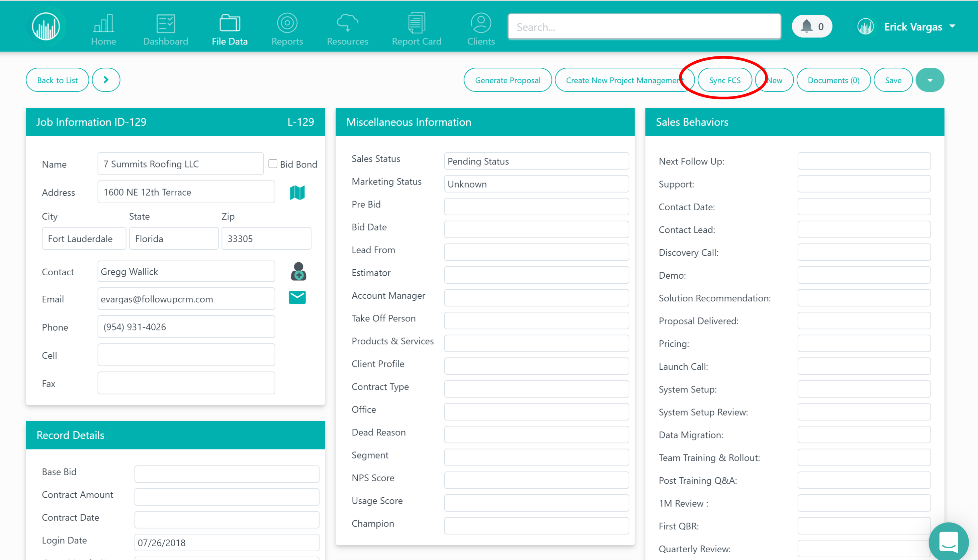The width and height of the screenshot is (978, 560).
Task: Open the dropdown arrow next to Save
Action: pyautogui.click(x=930, y=80)
